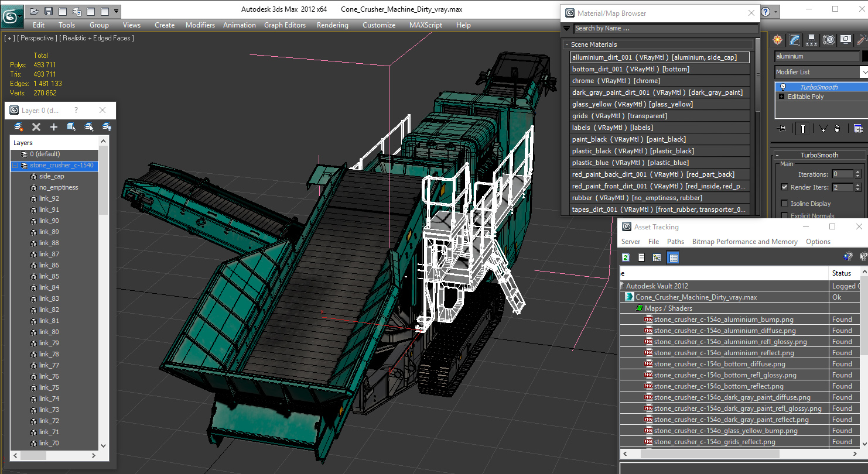Toggle icon for link_85 layer item
The width and height of the screenshot is (868, 474).
click(x=33, y=276)
